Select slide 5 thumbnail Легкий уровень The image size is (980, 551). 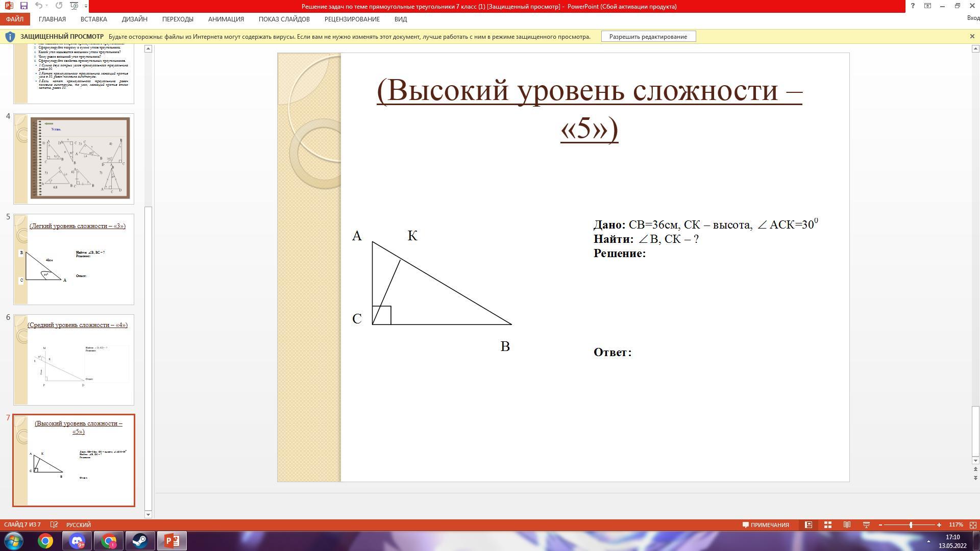[74, 259]
